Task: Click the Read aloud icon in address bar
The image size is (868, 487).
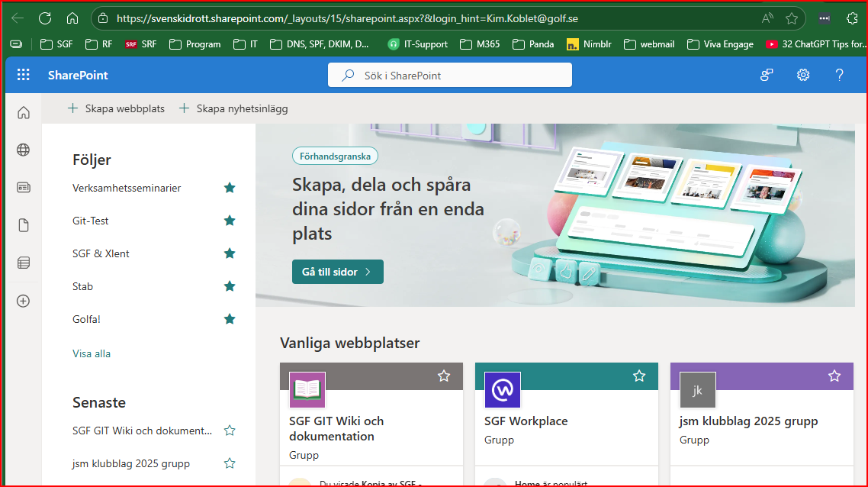Action: click(x=767, y=18)
